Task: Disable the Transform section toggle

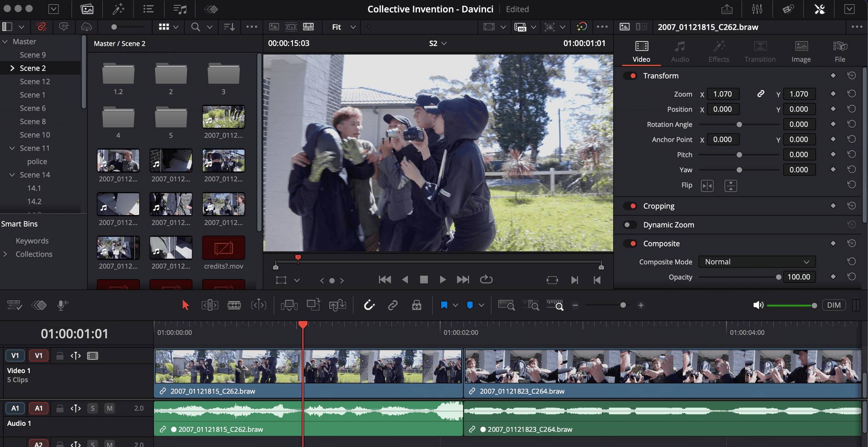Action: click(630, 76)
